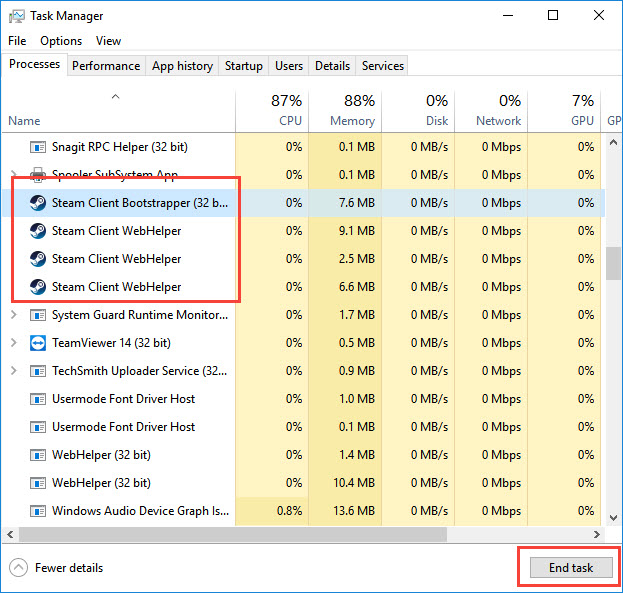Click the vertical scrollbar thumb
This screenshot has width=623, height=593.
(x=613, y=263)
